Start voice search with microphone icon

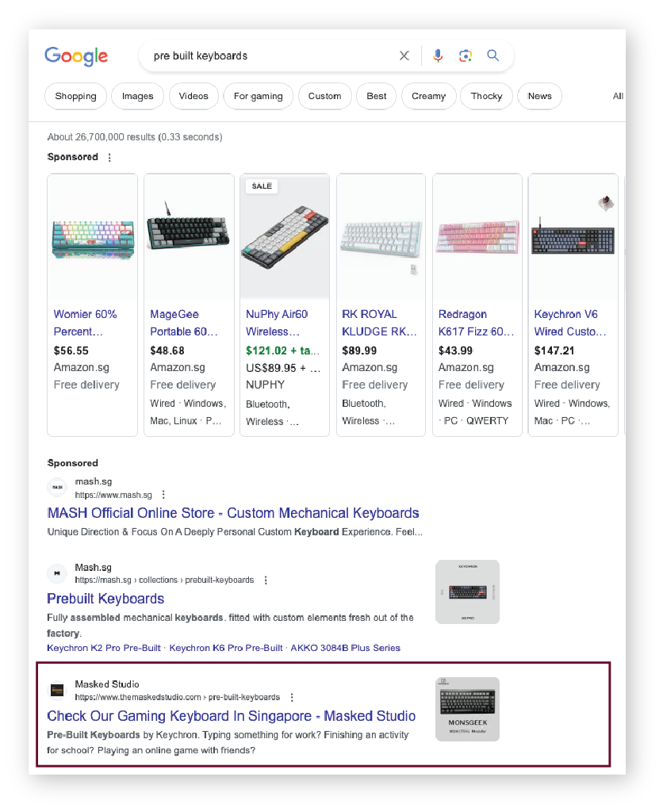(x=438, y=56)
